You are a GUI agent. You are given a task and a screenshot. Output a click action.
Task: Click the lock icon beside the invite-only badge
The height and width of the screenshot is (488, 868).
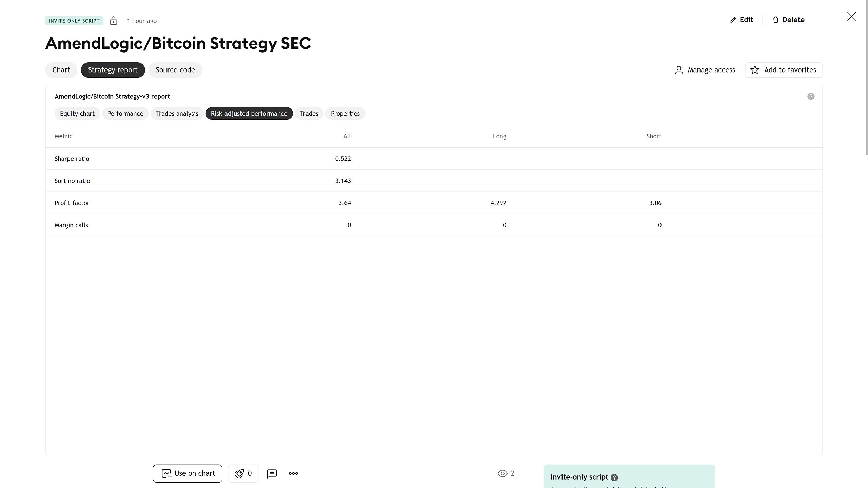[x=113, y=21]
